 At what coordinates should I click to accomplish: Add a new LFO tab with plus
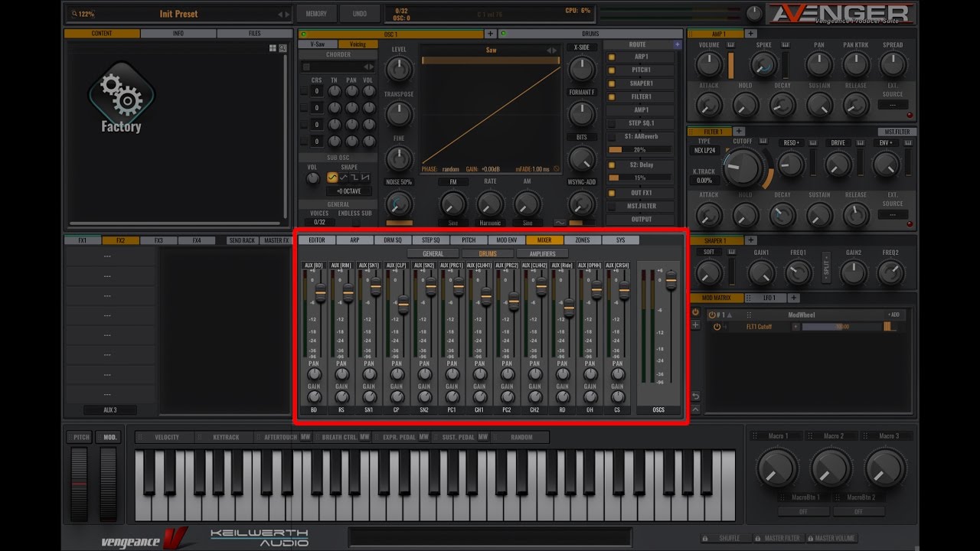click(x=794, y=298)
